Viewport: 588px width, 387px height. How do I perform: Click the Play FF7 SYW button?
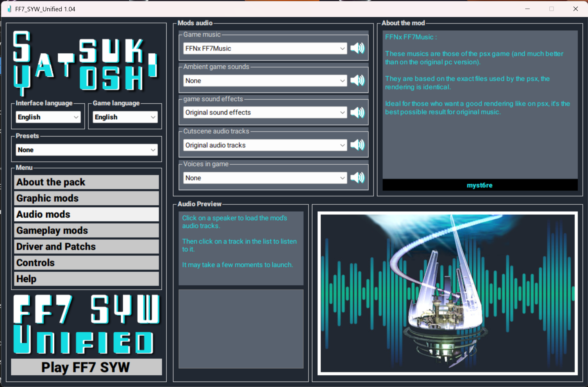[87, 367]
